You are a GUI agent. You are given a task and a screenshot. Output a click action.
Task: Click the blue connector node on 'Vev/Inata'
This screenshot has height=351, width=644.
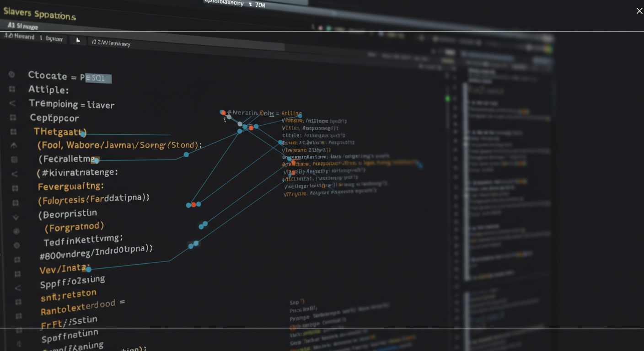[88, 269]
